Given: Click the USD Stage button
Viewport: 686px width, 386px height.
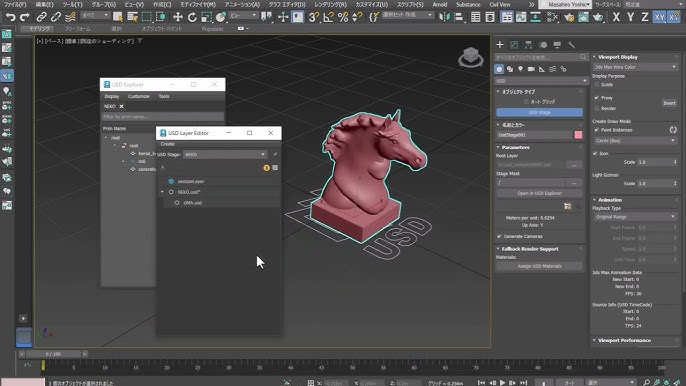Looking at the screenshot, I should click(539, 112).
